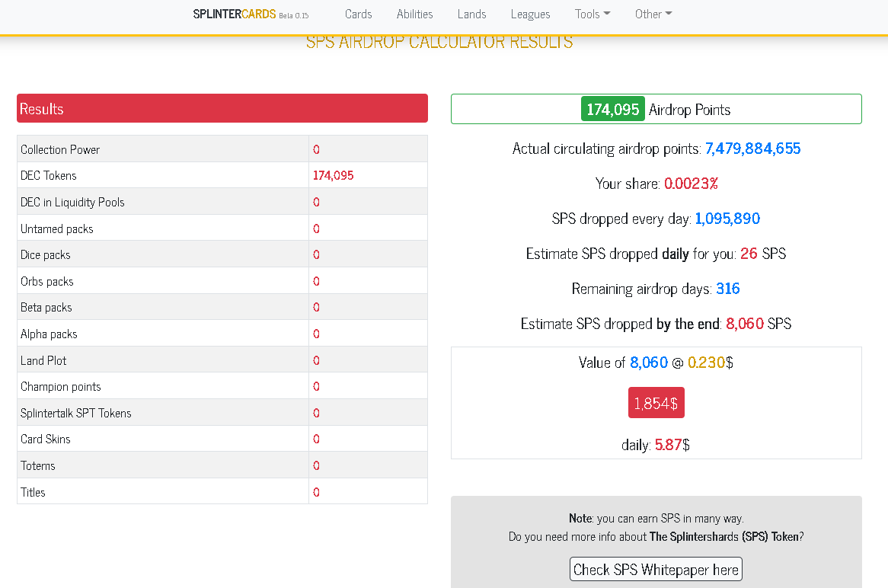Click the red Results header
Screen dimensions: 888x588
click(222, 108)
